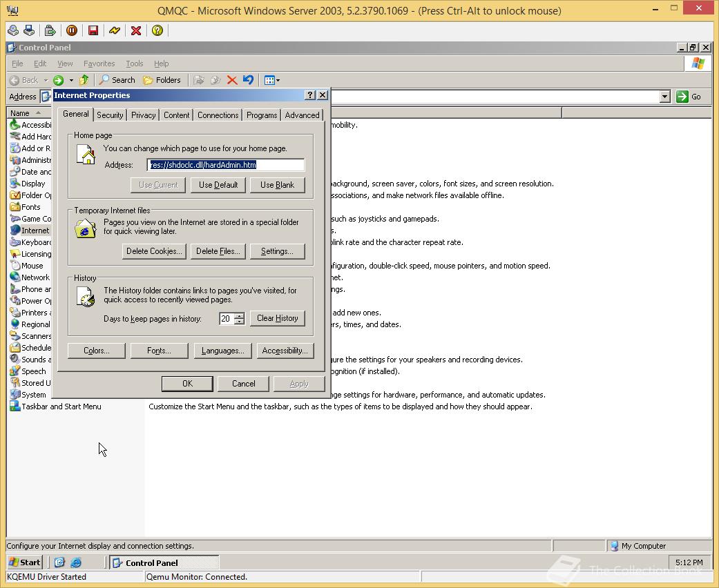Click the red X stop VM icon
The image size is (719, 588).
tap(136, 30)
